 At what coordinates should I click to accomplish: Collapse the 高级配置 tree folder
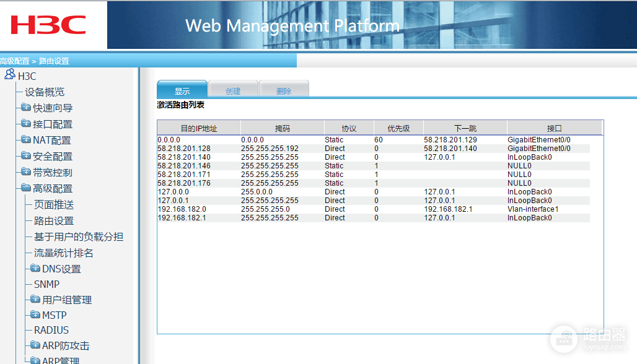coord(26,188)
